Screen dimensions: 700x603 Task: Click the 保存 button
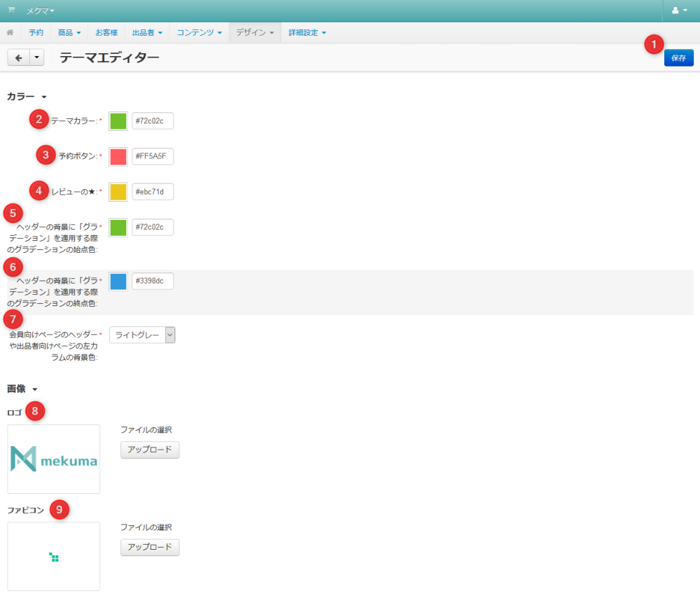(x=678, y=58)
